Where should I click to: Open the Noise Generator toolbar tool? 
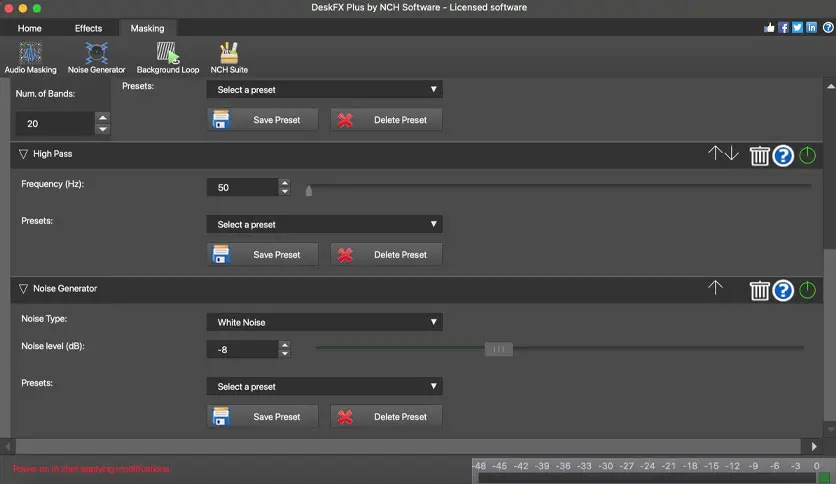click(x=97, y=58)
